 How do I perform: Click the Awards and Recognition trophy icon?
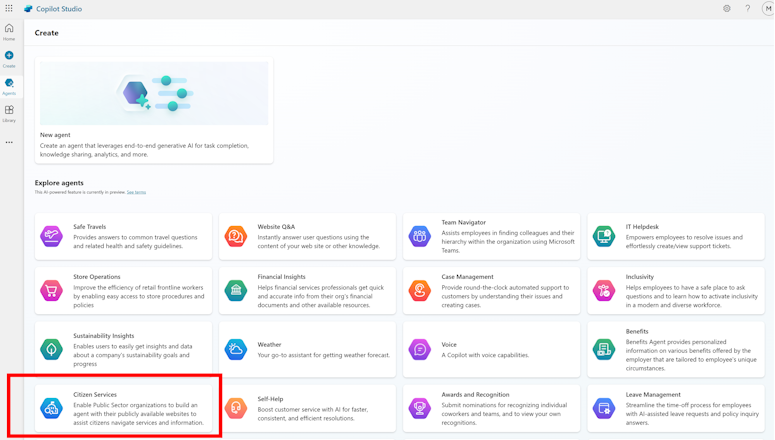tap(420, 408)
